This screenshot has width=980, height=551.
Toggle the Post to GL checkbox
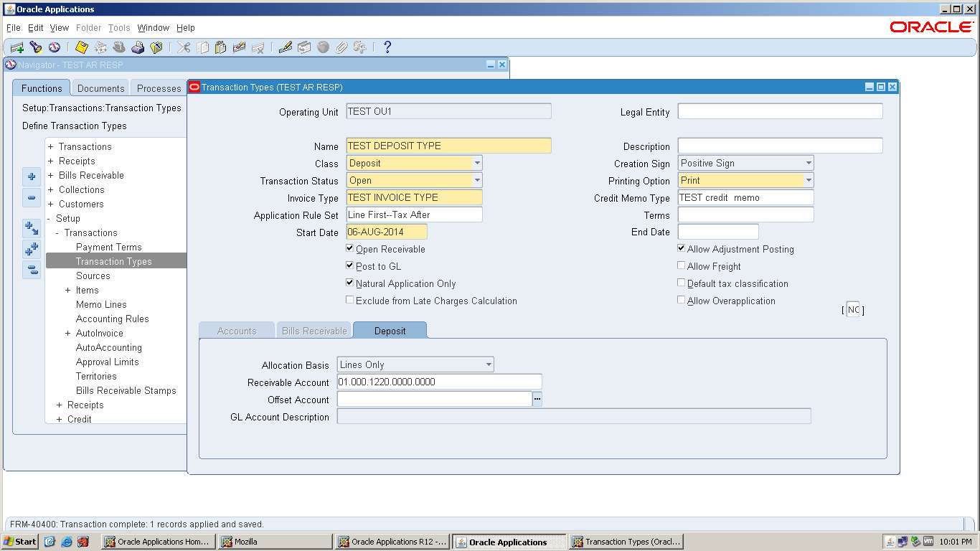(x=349, y=265)
